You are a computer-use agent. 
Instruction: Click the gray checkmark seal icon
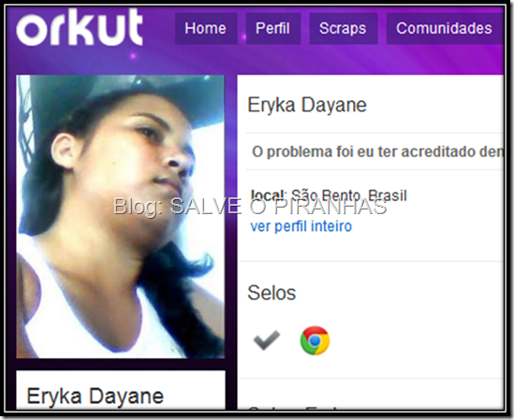pyautogui.click(x=267, y=340)
